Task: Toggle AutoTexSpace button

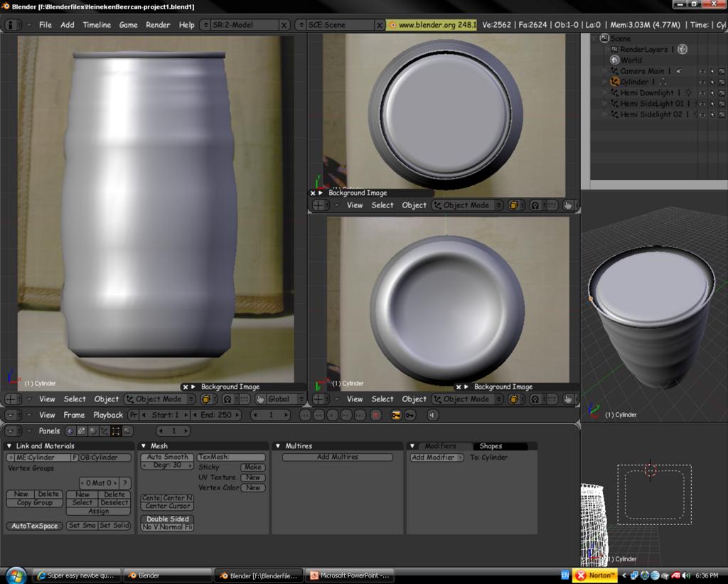Action: (x=35, y=526)
